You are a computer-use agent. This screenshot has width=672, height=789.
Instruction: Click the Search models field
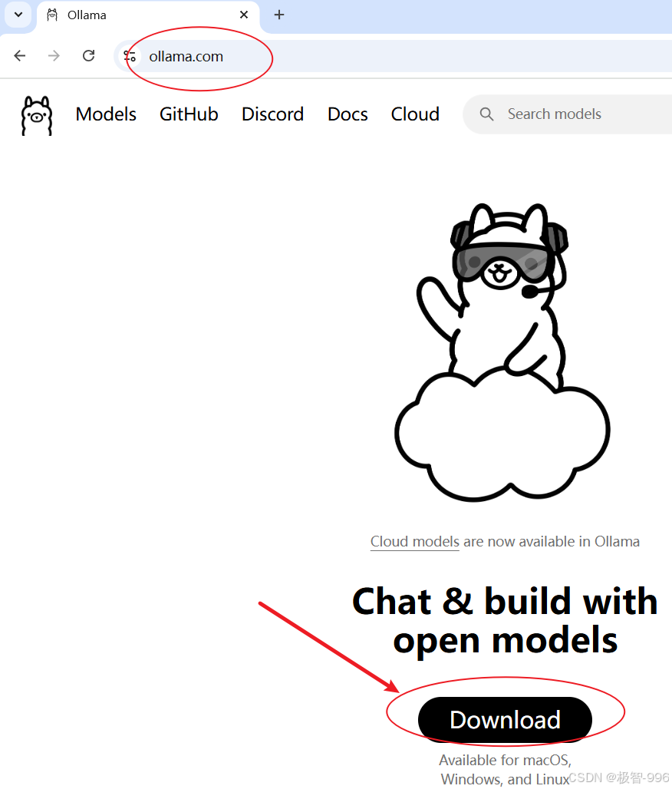click(x=568, y=114)
